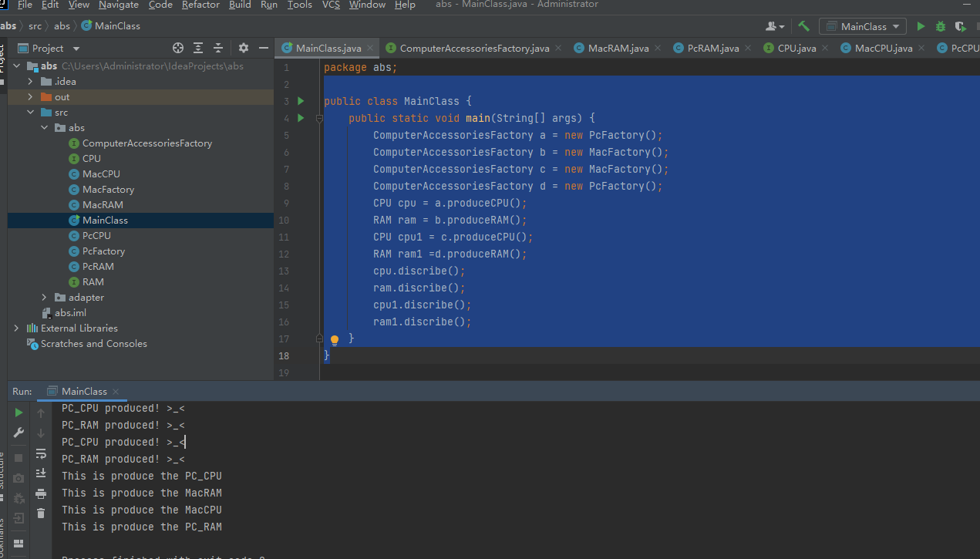
Task: Toggle scroll to end in the Run console
Action: 41,473
